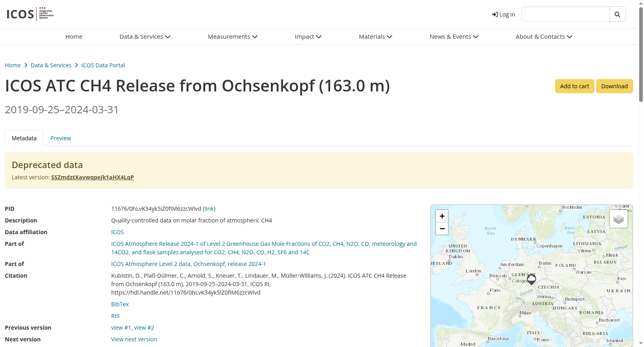The image size is (644, 347).
Task: Open previous version view #1
Action: pyautogui.click(x=121, y=328)
